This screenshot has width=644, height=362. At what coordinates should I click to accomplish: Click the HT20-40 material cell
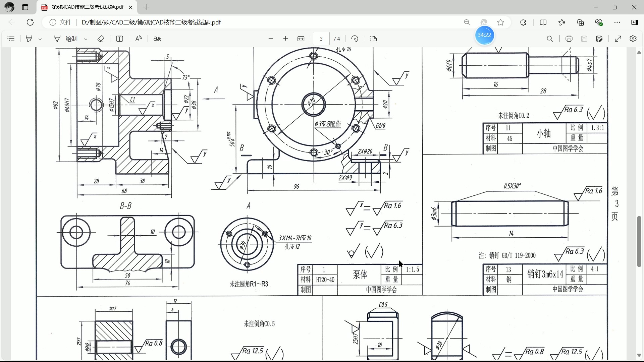click(325, 280)
